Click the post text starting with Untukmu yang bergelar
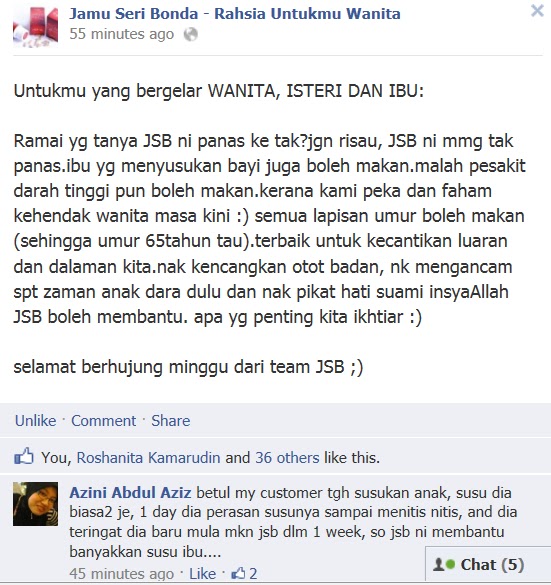Viewport: 551px width, 585px height. point(219,91)
